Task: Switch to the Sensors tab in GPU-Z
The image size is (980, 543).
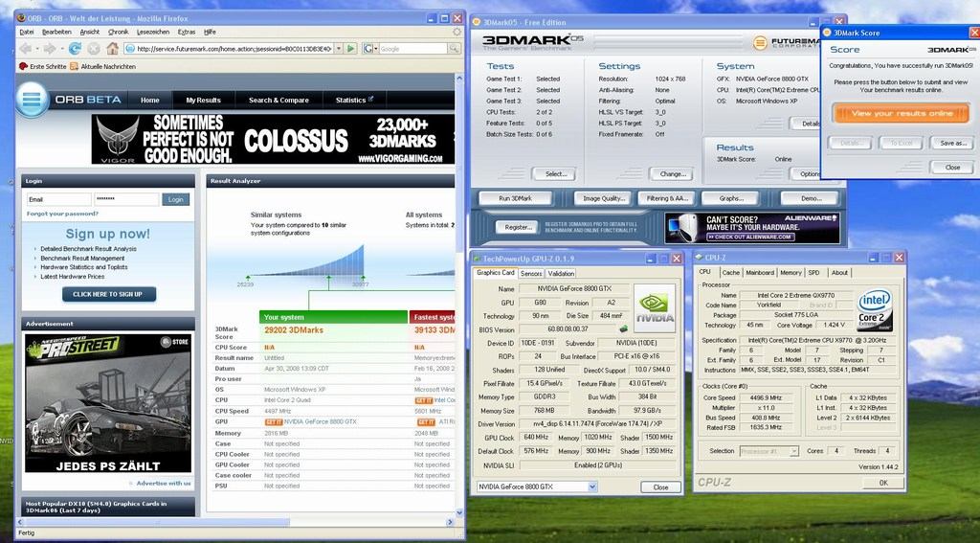Action: click(x=531, y=273)
